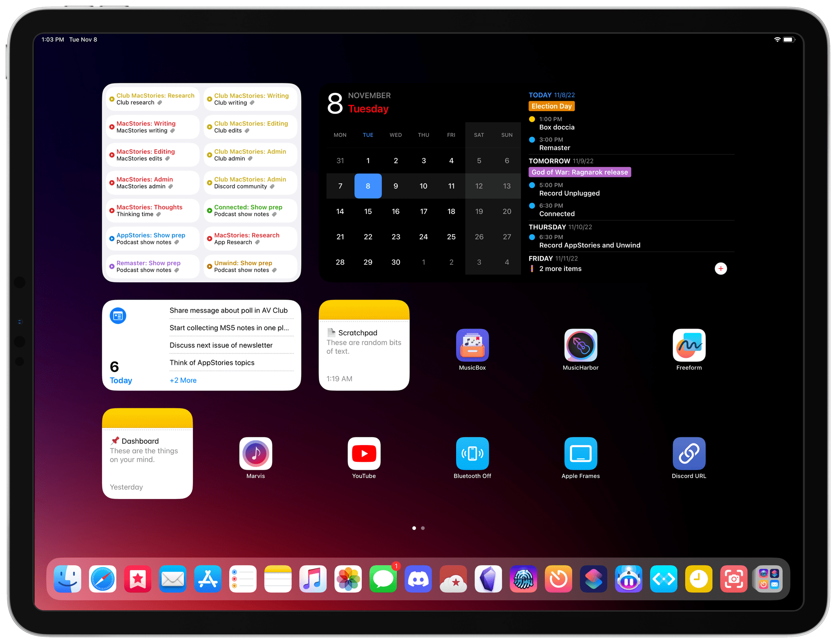837x644 pixels.
Task: Expand Club MacStories Admin section
Action: (251, 154)
